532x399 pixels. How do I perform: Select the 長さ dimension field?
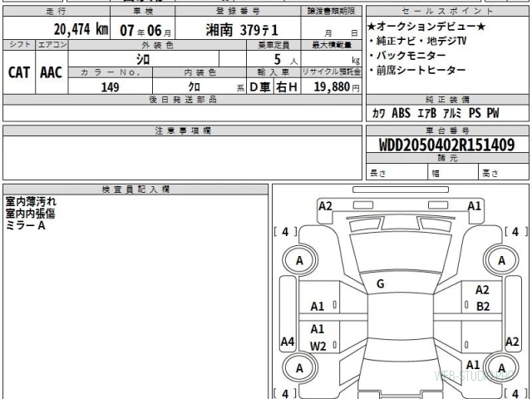(x=397, y=173)
